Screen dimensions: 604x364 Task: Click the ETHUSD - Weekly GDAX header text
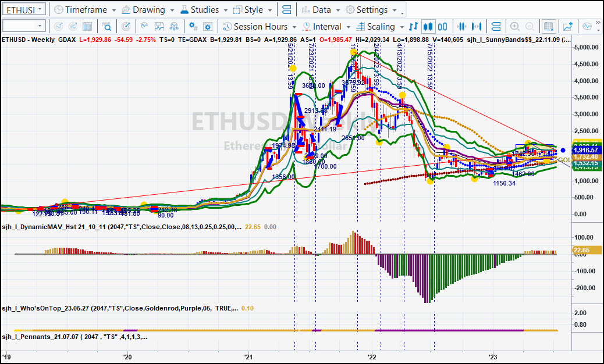[38, 40]
